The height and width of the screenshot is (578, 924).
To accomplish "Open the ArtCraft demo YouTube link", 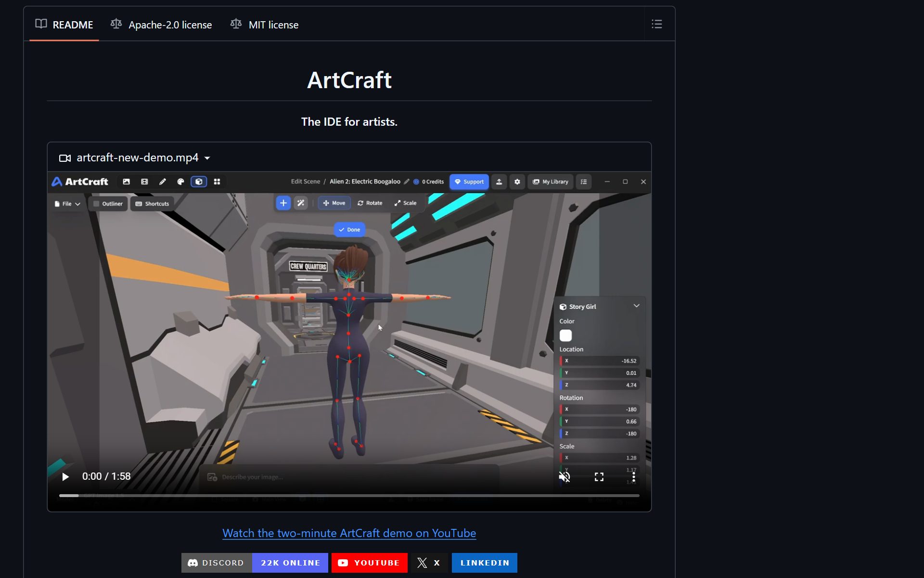I will (x=349, y=533).
